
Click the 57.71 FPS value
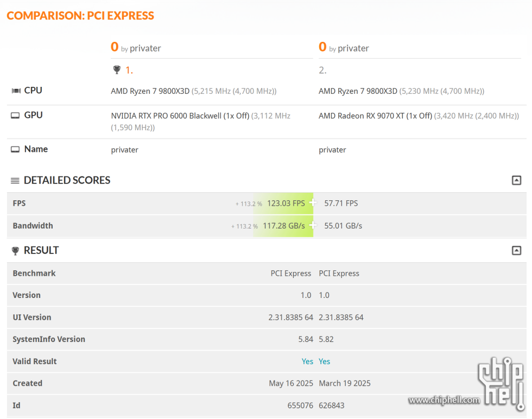point(341,203)
